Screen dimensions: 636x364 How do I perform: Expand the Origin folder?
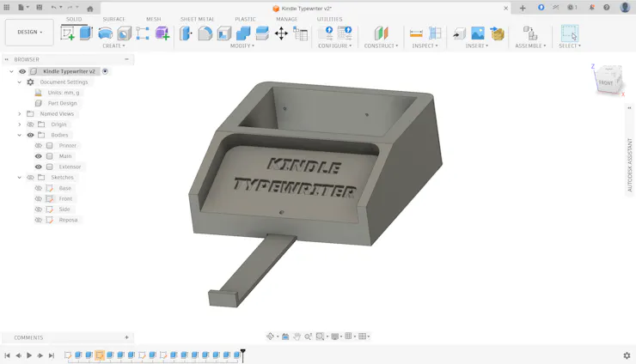(x=20, y=124)
